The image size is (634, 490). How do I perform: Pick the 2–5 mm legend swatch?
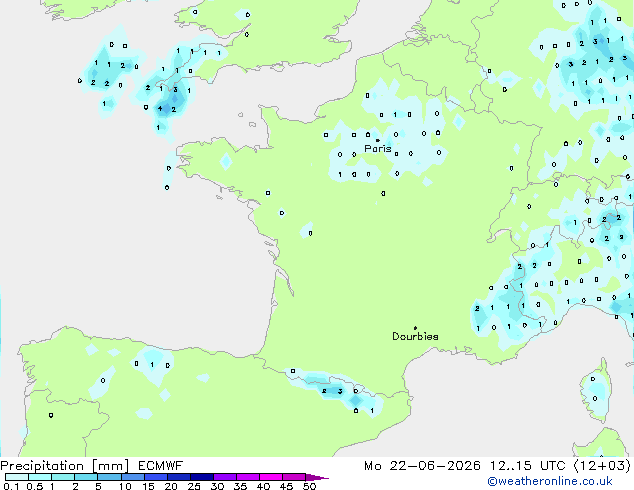pos(86,477)
